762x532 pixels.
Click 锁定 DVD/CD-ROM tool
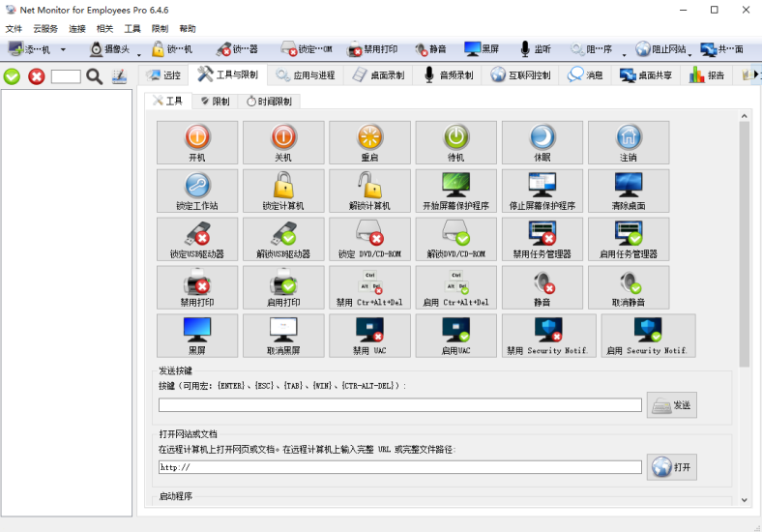pos(369,239)
